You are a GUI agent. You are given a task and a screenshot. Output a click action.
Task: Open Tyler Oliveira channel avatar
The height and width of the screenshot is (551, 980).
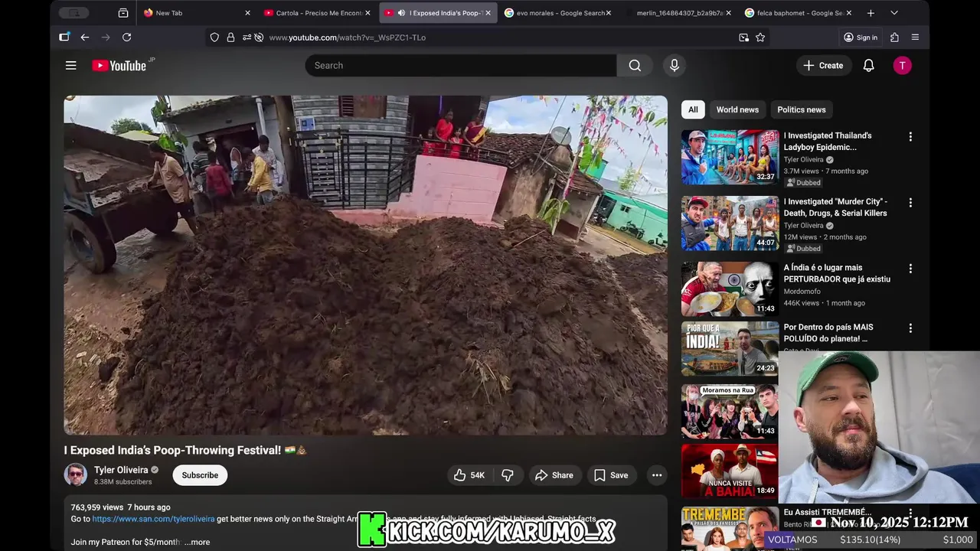[x=76, y=475]
